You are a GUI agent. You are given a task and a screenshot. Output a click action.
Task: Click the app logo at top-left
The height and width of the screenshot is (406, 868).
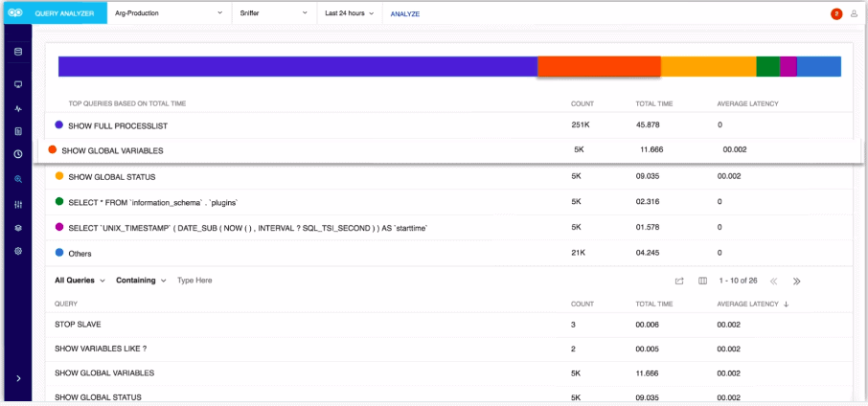14,13
